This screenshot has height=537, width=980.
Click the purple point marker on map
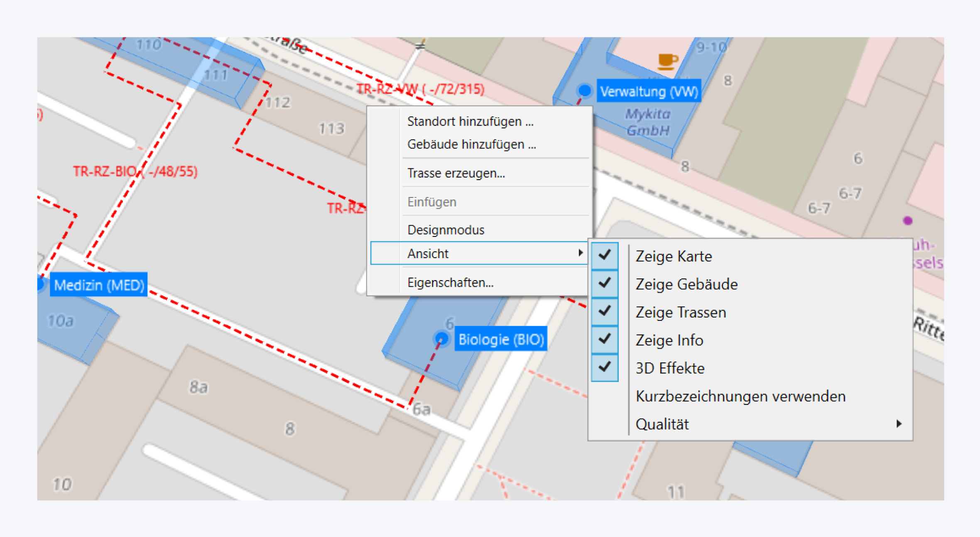point(907,221)
